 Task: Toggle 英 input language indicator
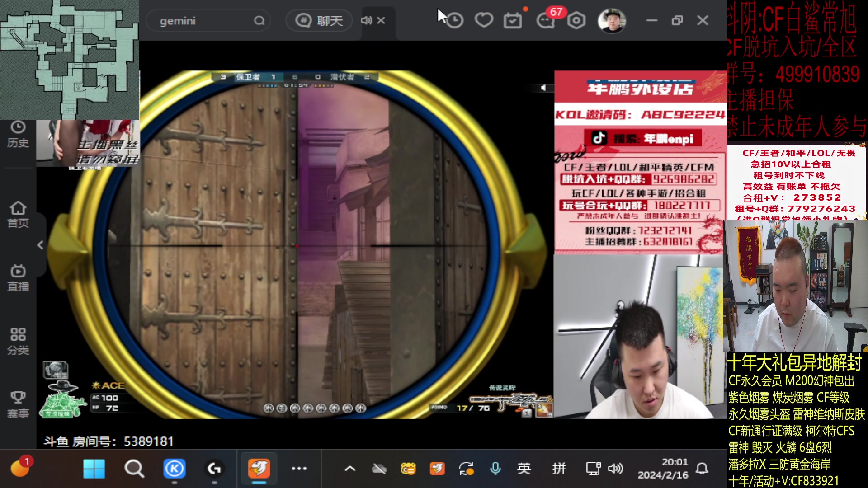[524, 469]
